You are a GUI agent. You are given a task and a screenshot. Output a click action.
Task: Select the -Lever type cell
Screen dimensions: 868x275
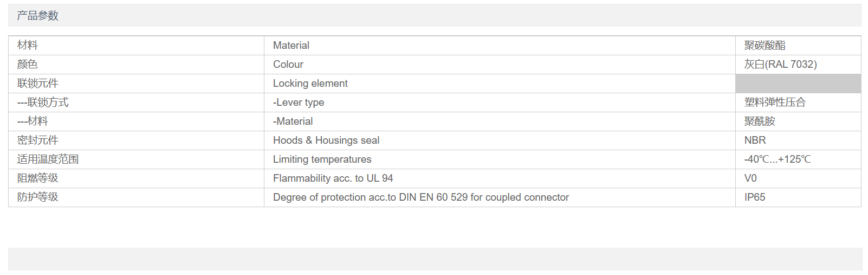coord(500,103)
